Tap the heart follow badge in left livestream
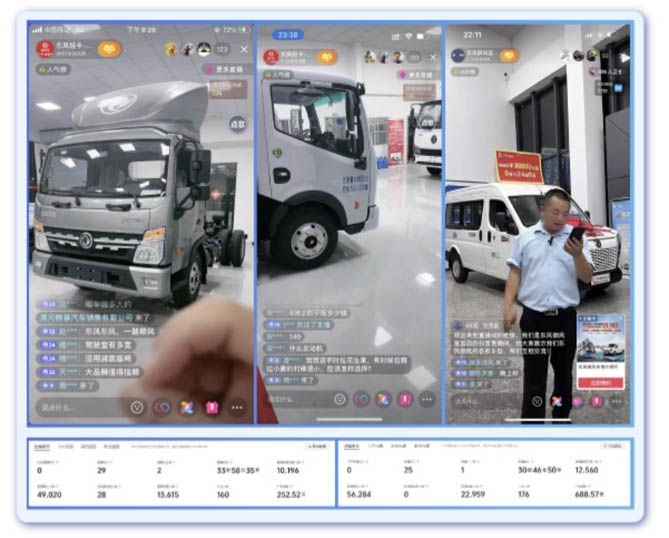The height and width of the screenshot is (538, 669). pos(108,49)
